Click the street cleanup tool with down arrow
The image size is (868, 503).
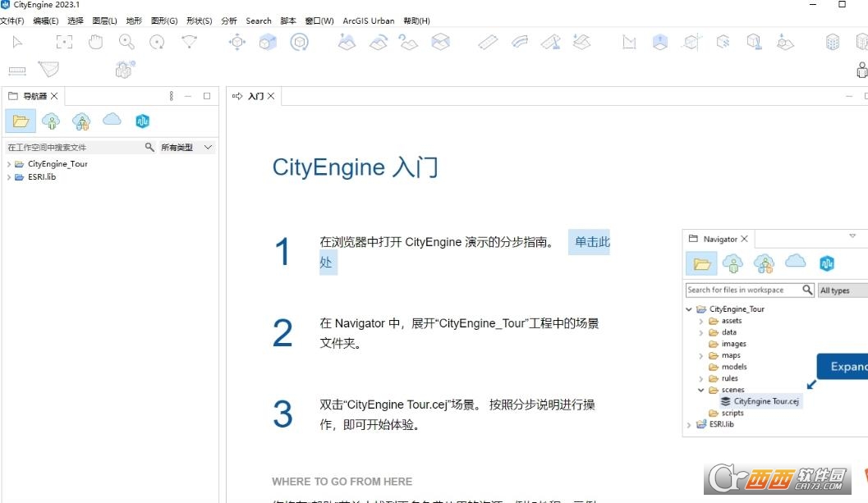(581, 42)
